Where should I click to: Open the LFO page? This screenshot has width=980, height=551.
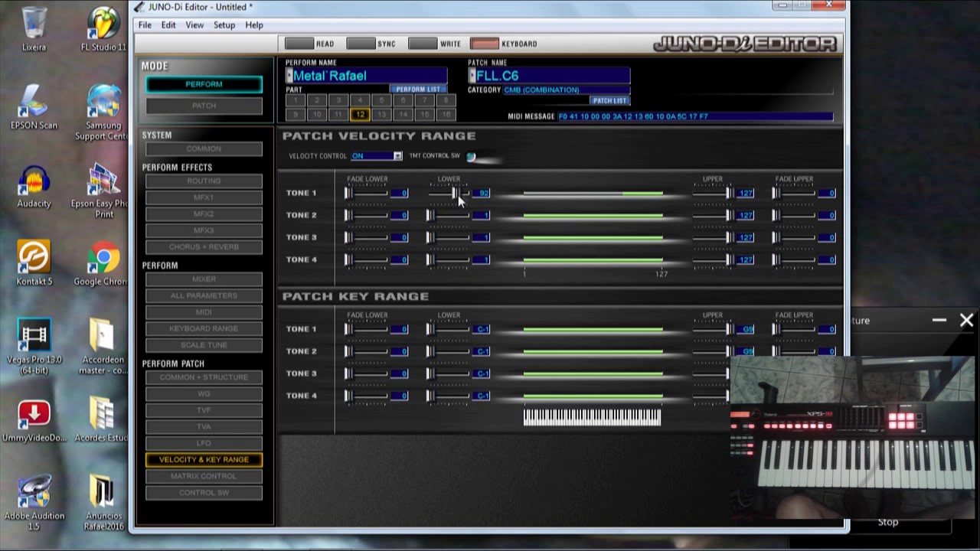pyautogui.click(x=204, y=443)
